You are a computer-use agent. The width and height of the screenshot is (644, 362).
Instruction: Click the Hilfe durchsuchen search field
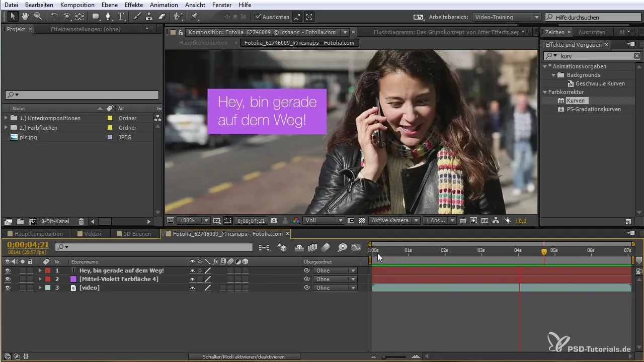592,17
